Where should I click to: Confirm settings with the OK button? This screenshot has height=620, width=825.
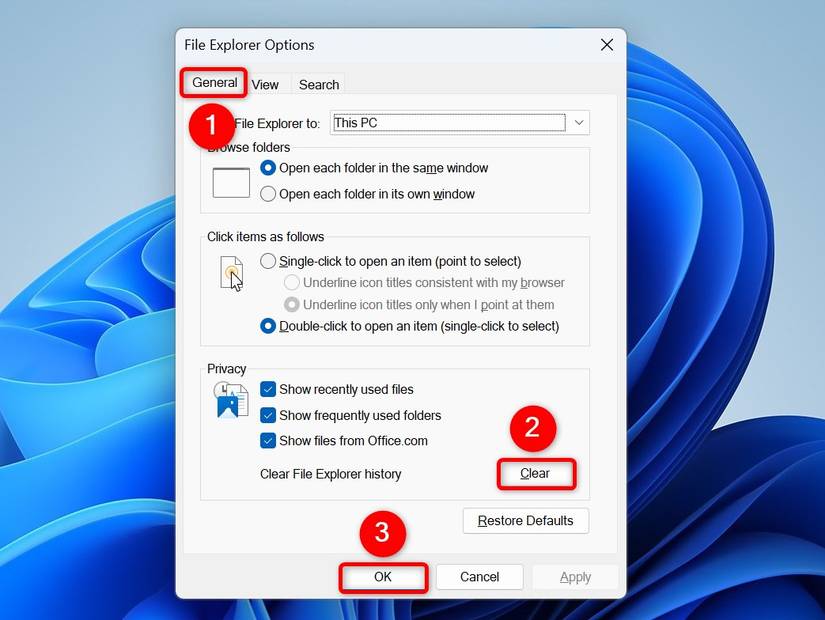383,577
